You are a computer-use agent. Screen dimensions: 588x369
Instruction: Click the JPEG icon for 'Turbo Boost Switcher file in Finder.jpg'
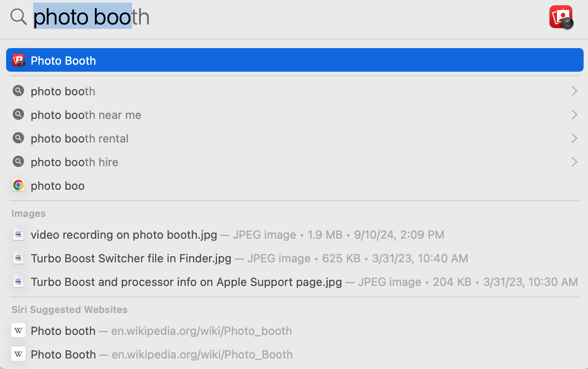[18, 258]
